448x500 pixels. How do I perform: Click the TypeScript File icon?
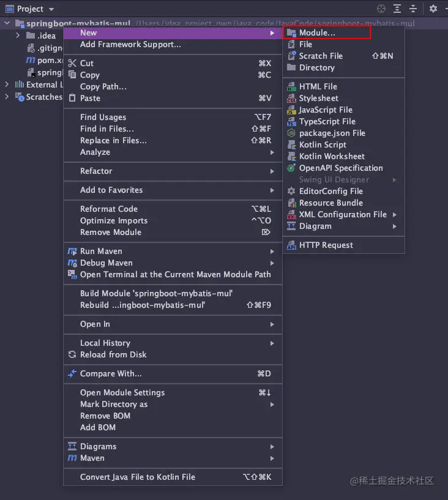(291, 122)
